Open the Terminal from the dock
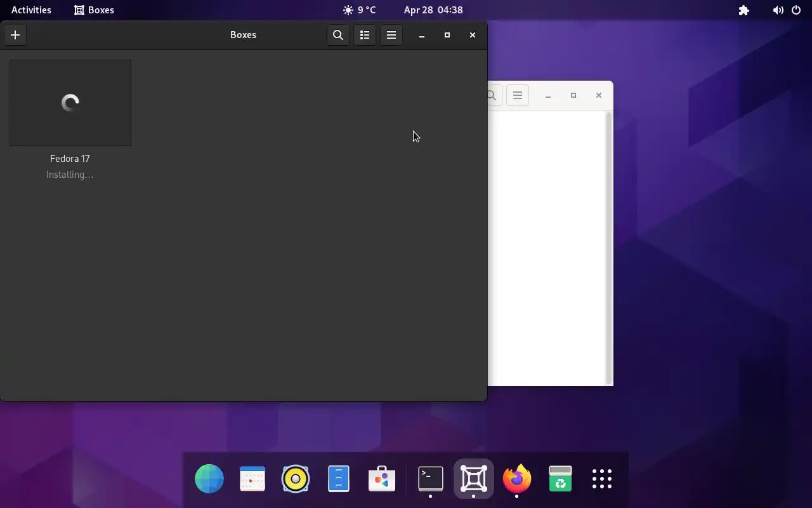Image resolution: width=812 pixels, height=508 pixels. pyautogui.click(x=431, y=479)
